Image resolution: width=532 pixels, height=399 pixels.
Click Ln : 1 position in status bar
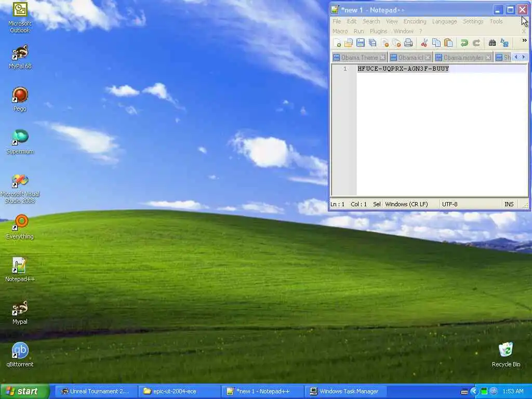point(337,204)
